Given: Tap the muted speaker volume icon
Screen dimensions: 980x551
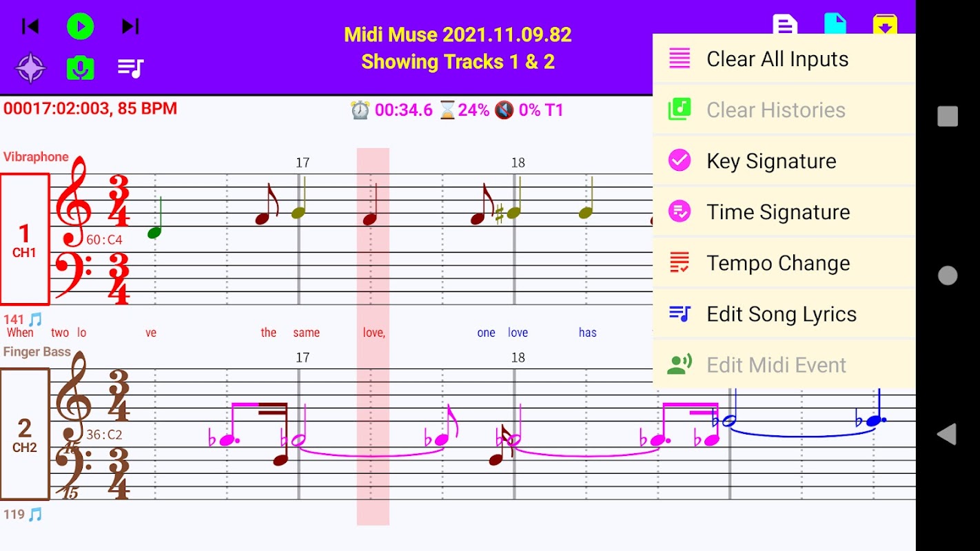Looking at the screenshot, I should click(504, 110).
